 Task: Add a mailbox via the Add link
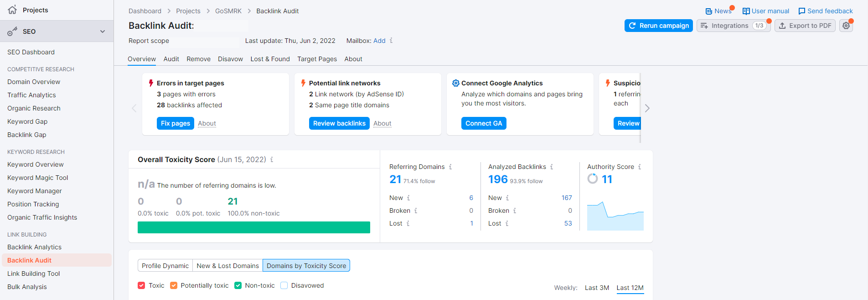tap(379, 41)
